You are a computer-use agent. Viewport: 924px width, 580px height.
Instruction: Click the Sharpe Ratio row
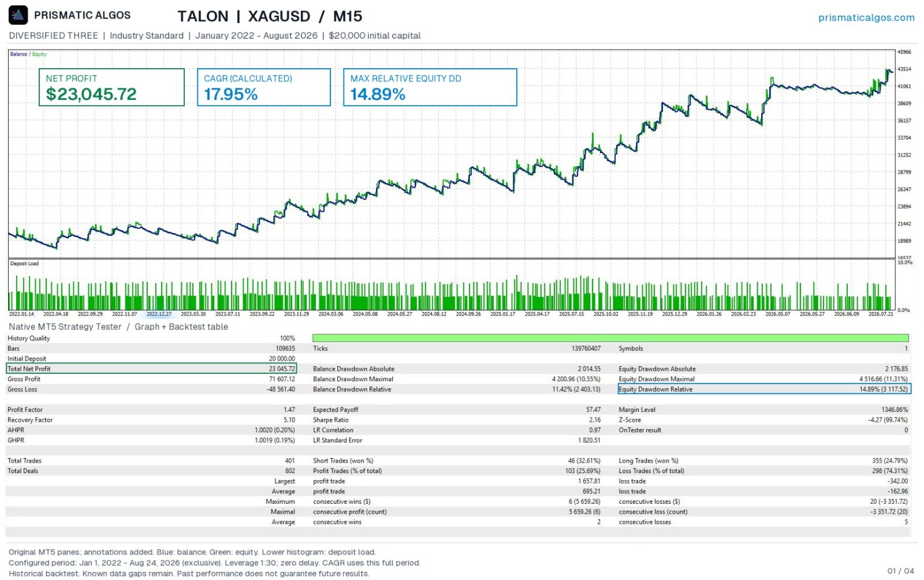click(x=457, y=420)
